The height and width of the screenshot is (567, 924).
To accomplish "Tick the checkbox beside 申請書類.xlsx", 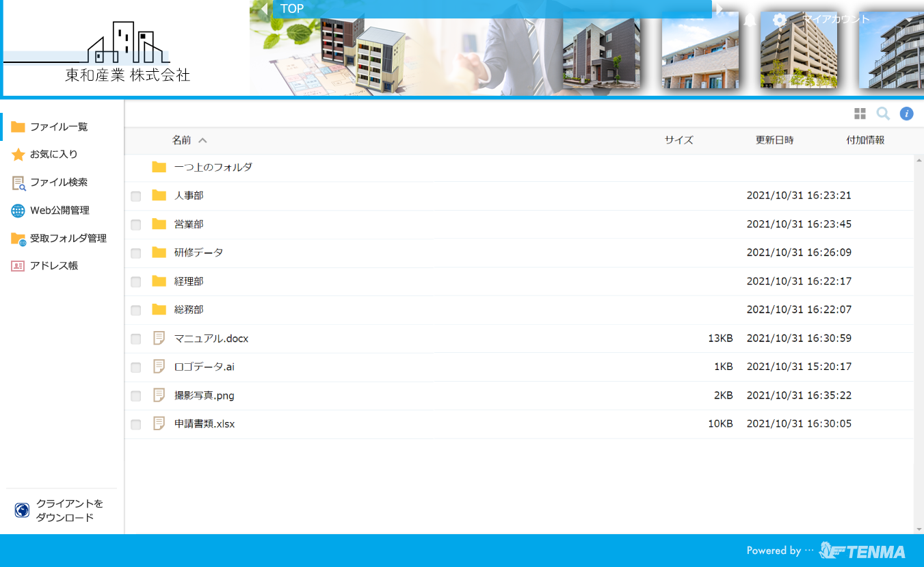I will coord(136,425).
